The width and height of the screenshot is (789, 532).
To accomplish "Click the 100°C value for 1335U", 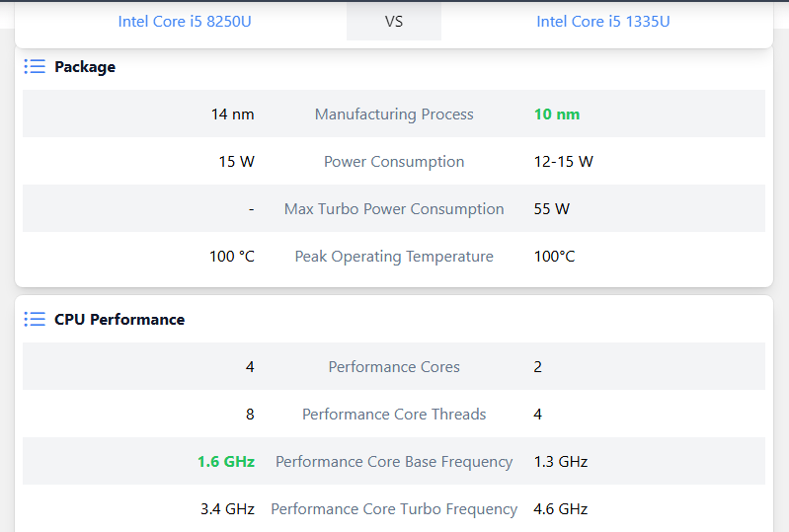I will coord(554,257).
